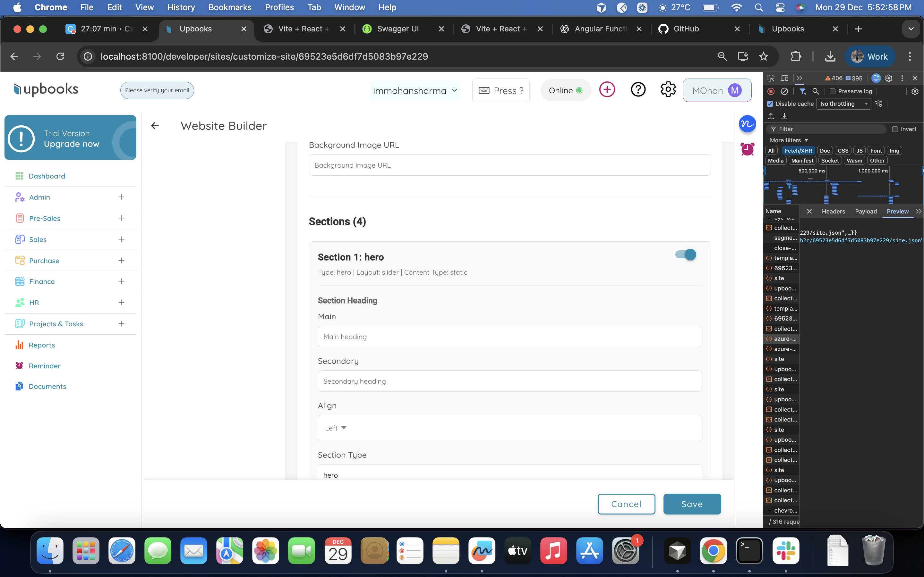Open the Reports section icon
Viewport: 924px width, 577px height.
(20, 345)
